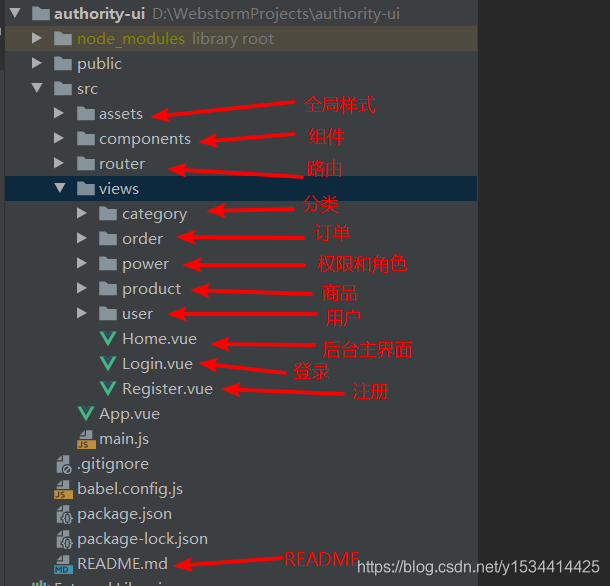Open the Home.vue file
Image resolution: width=610 pixels, height=586 pixels.
[x=160, y=339]
